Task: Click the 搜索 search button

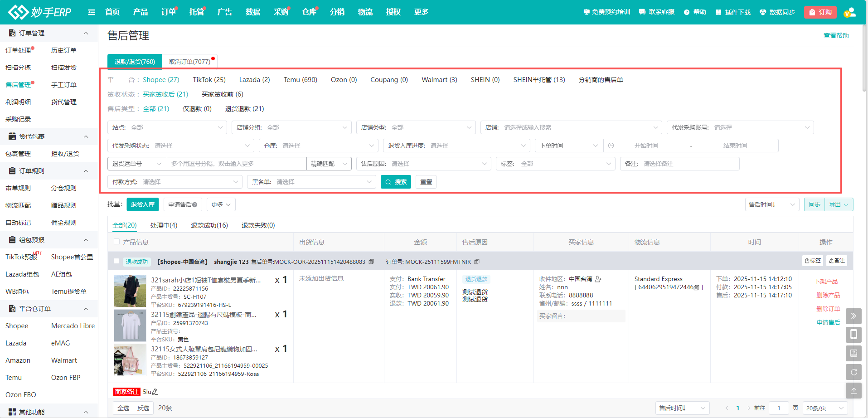Action: coord(396,182)
